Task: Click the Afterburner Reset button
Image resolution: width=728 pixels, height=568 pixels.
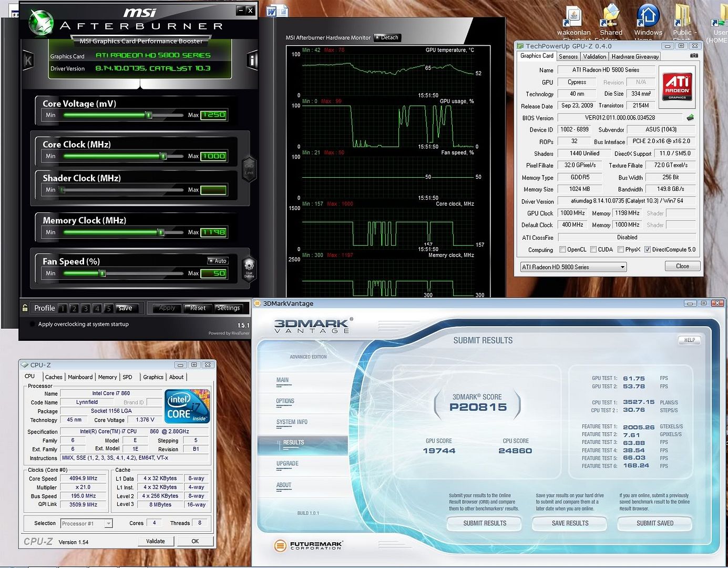Action: pos(198,308)
